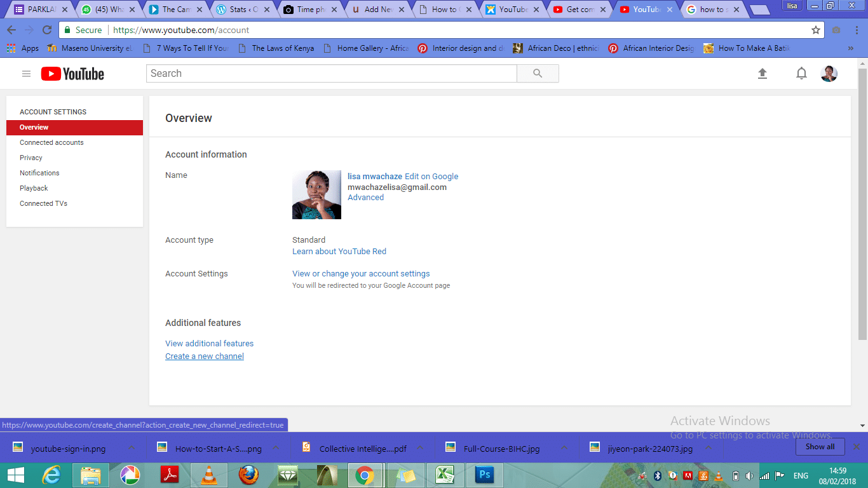Go to Notifications settings section
The width and height of the screenshot is (868, 488).
click(x=39, y=173)
